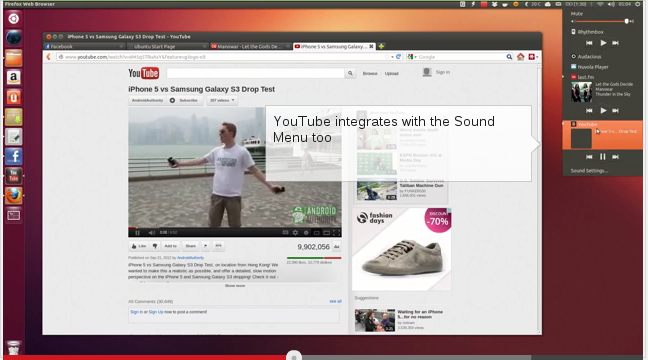Open the network indicator in top panel
The height and width of the screenshot is (360, 648).
[x=600, y=4]
